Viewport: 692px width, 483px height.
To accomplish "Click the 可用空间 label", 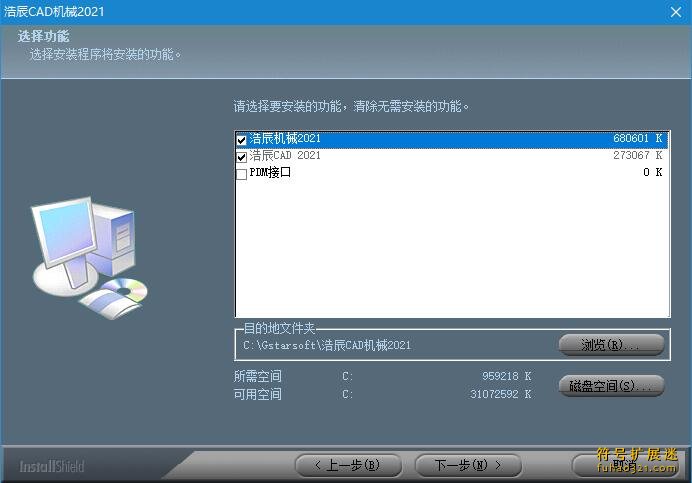I will [257, 394].
